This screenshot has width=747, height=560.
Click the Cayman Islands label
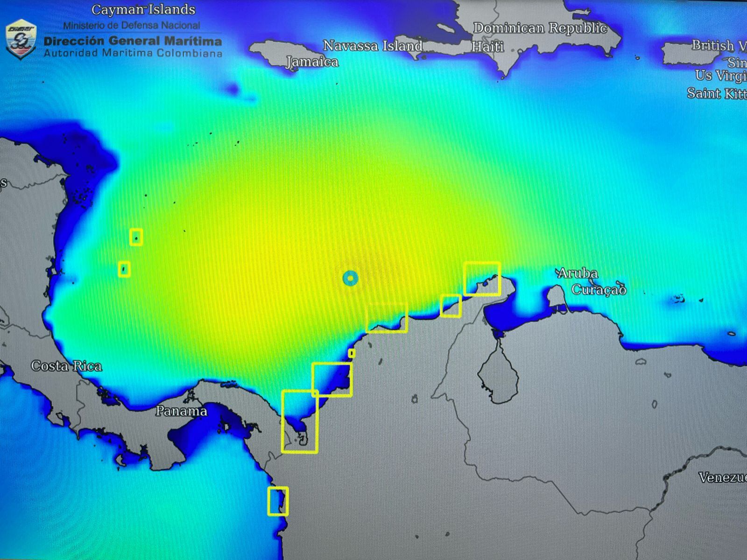tap(143, 9)
